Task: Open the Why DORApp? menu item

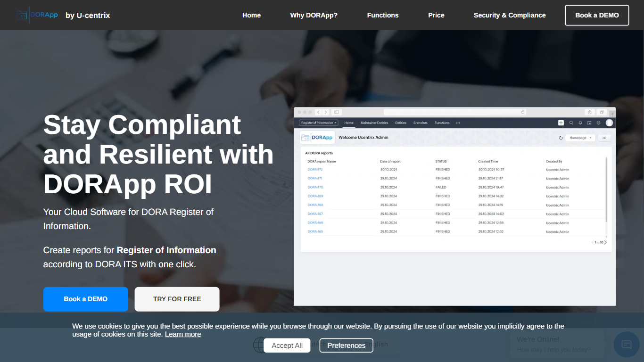Action: pyautogui.click(x=314, y=15)
